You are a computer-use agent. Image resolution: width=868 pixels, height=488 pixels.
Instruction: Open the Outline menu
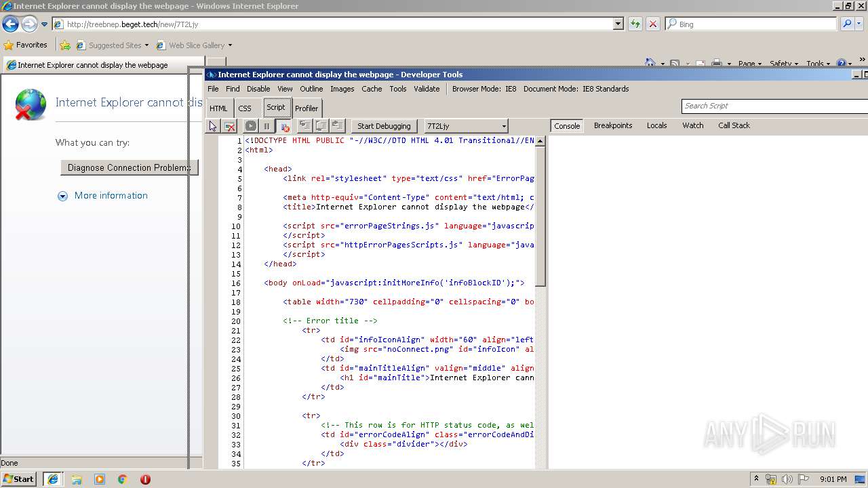pos(311,89)
